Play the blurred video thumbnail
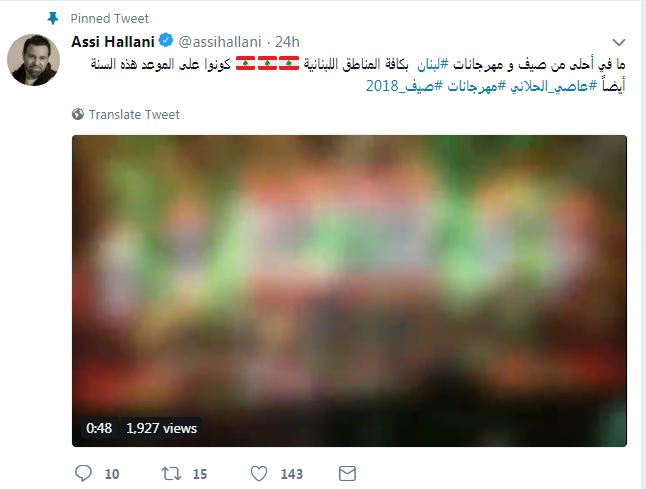 (x=349, y=291)
